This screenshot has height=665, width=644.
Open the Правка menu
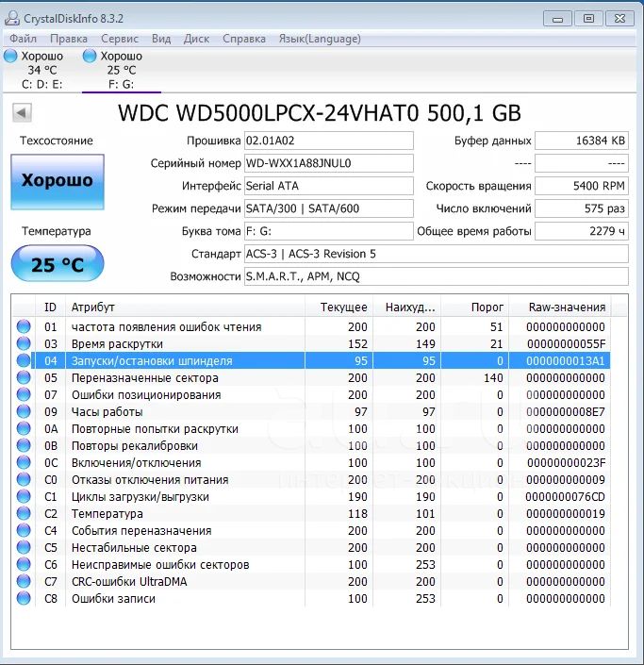click(x=69, y=39)
